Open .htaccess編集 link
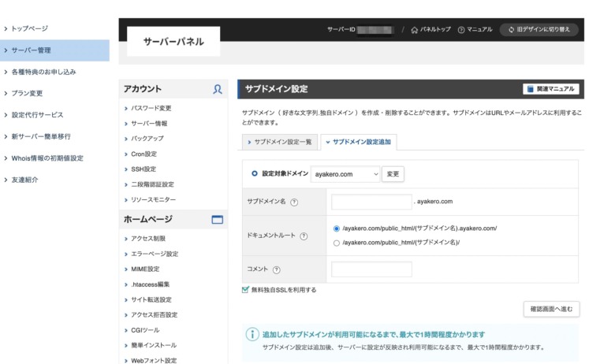The width and height of the screenshot is (615, 364). pyautogui.click(x=151, y=284)
